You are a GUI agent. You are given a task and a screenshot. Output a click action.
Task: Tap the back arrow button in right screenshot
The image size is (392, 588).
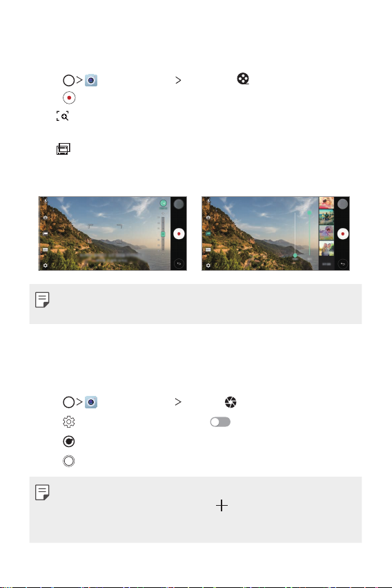(x=342, y=264)
